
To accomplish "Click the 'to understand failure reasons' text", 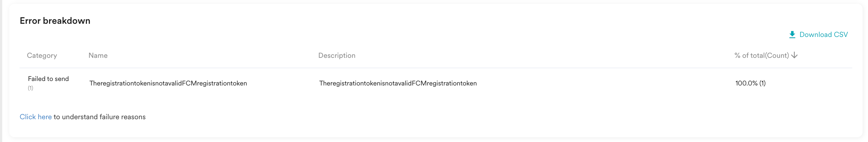I will (99, 117).
